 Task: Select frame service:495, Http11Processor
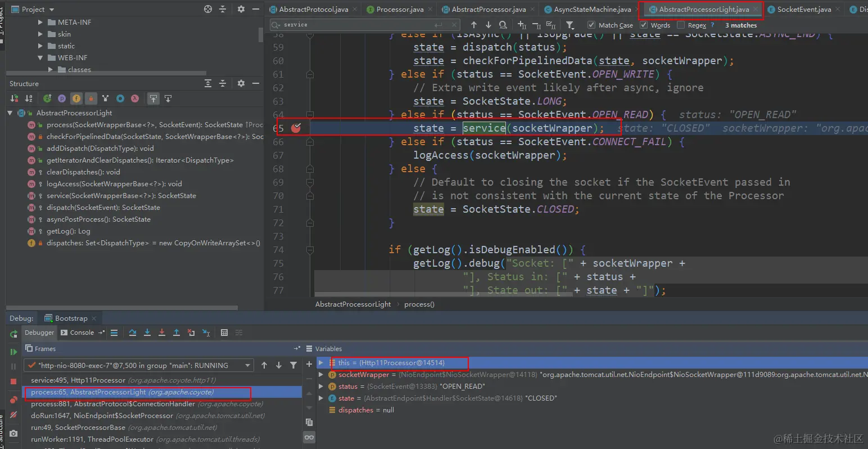point(162,380)
